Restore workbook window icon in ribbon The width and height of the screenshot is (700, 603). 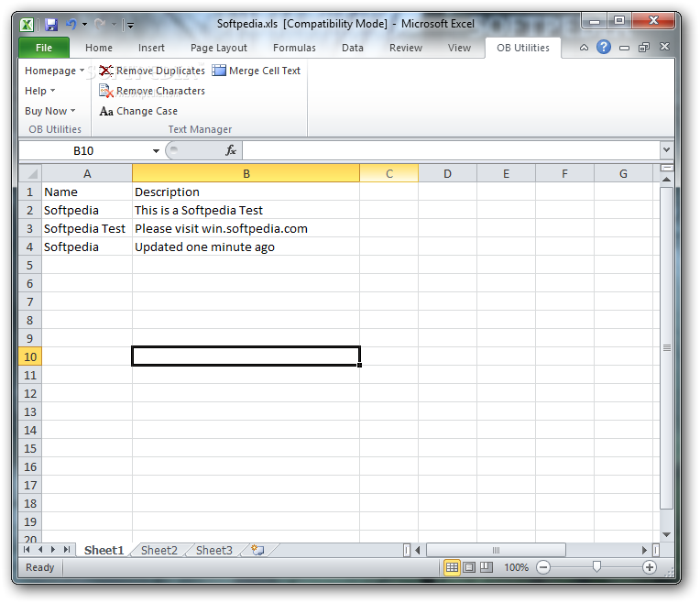[x=644, y=48]
